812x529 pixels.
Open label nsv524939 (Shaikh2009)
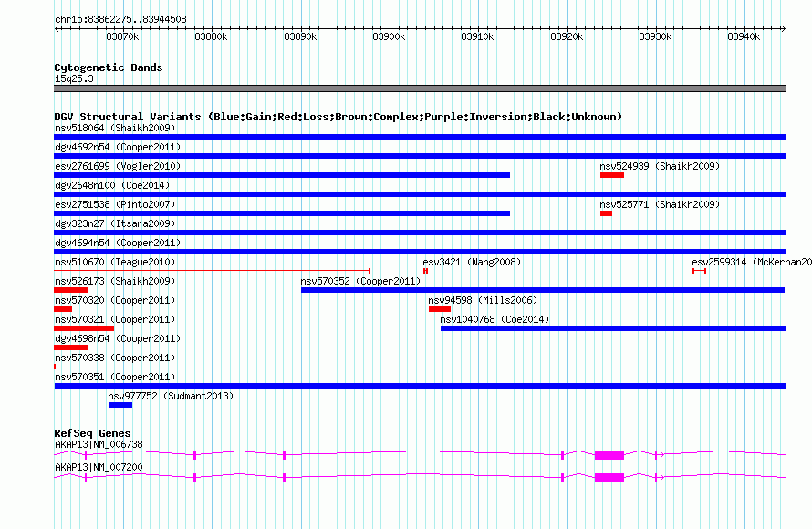click(660, 166)
